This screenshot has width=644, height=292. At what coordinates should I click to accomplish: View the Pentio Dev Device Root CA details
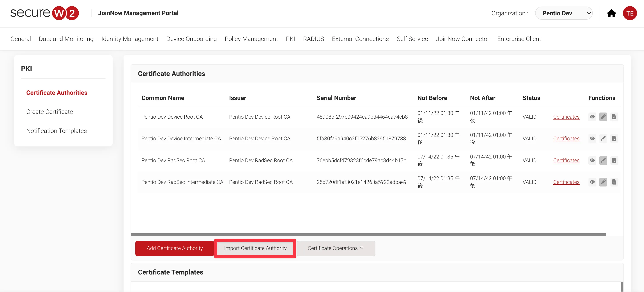point(592,117)
